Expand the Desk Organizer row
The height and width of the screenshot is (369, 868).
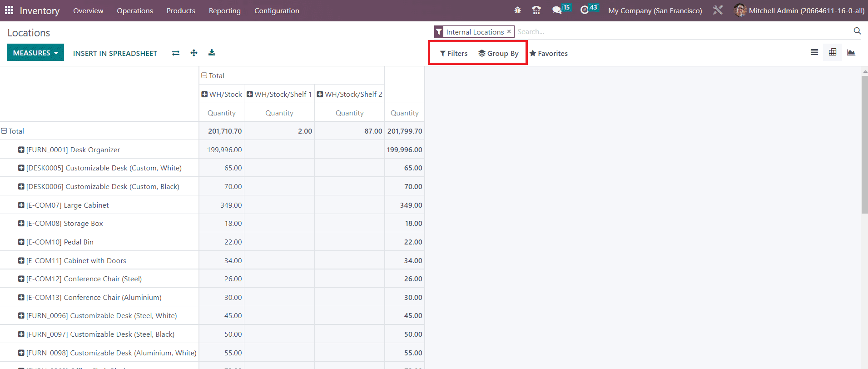21,150
